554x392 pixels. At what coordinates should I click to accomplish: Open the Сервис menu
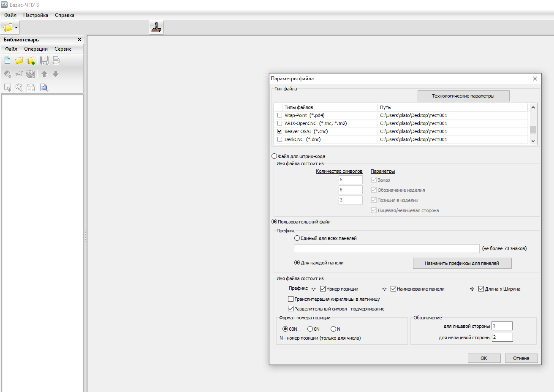pyautogui.click(x=63, y=49)
